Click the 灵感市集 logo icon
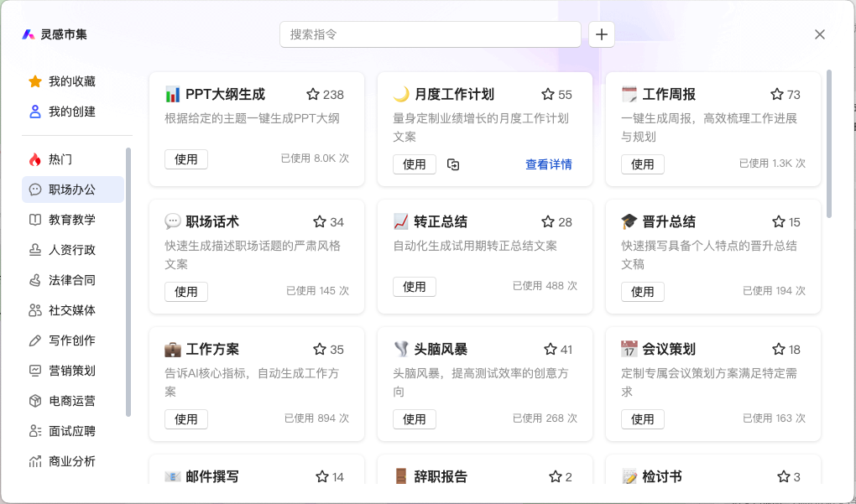 29,34
